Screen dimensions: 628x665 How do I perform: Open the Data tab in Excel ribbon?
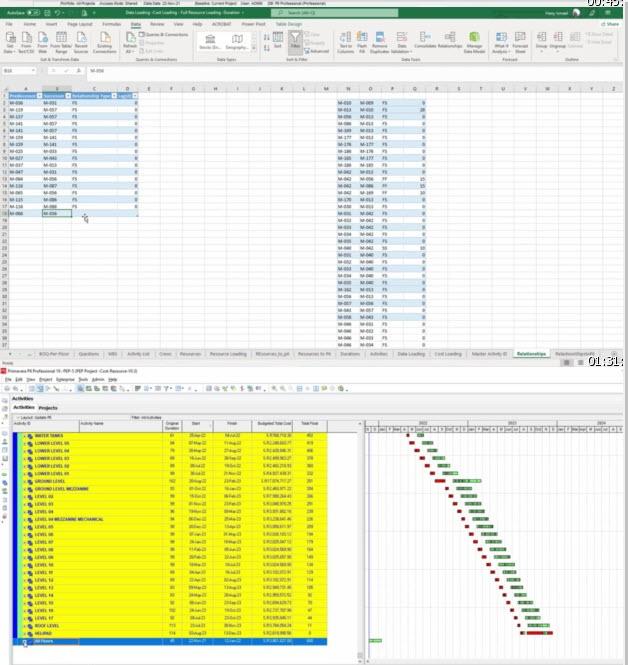[136, 24]
